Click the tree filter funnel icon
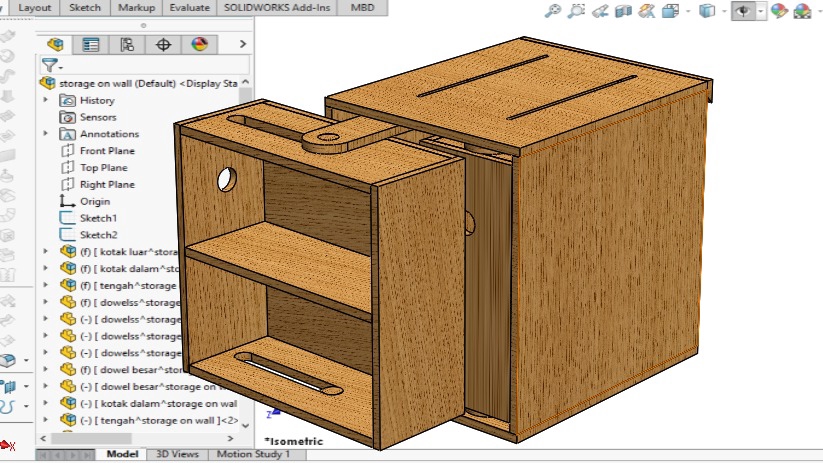This screenshot has width=823, height=463. coord(50,65)
